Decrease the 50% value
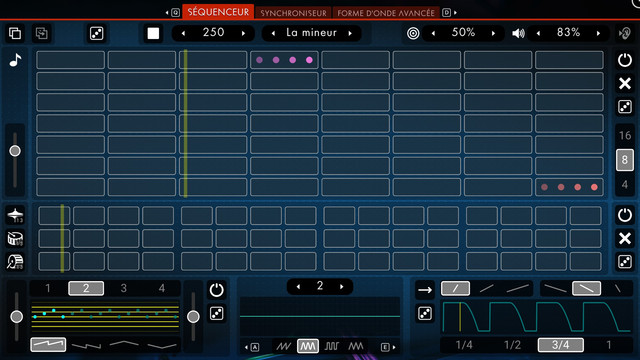The width and height of the screenshot is (640, 360). [433, 33]
